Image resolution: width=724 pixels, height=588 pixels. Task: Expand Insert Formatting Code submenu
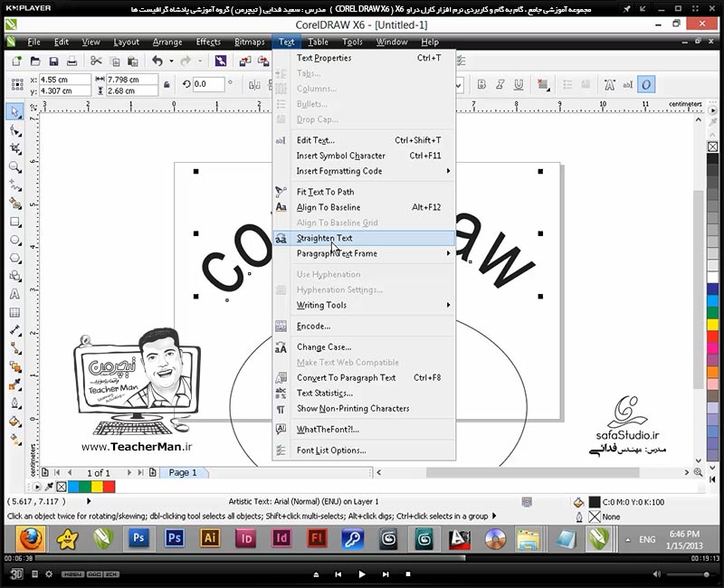coord(364,171)
